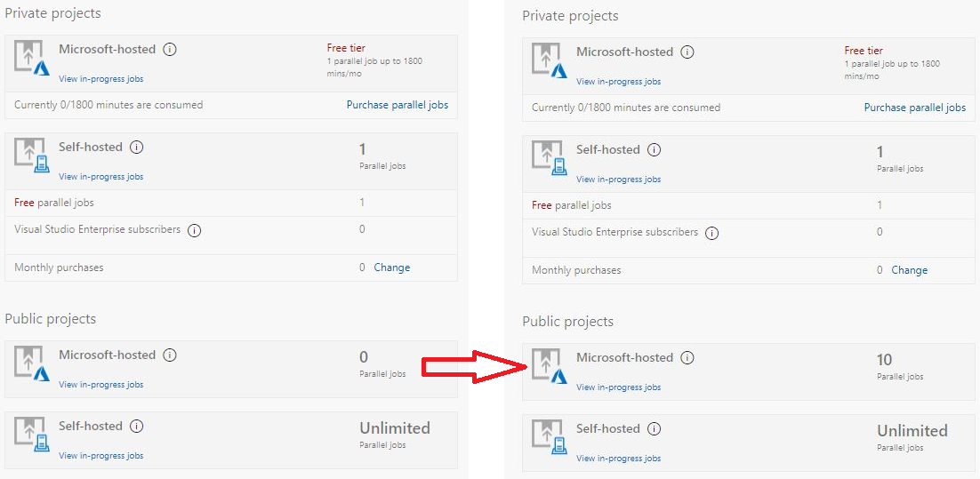
Task: Select 'Visual Studio Enterprise subscribers' label, right screenshot
Action: coord(615,232)
